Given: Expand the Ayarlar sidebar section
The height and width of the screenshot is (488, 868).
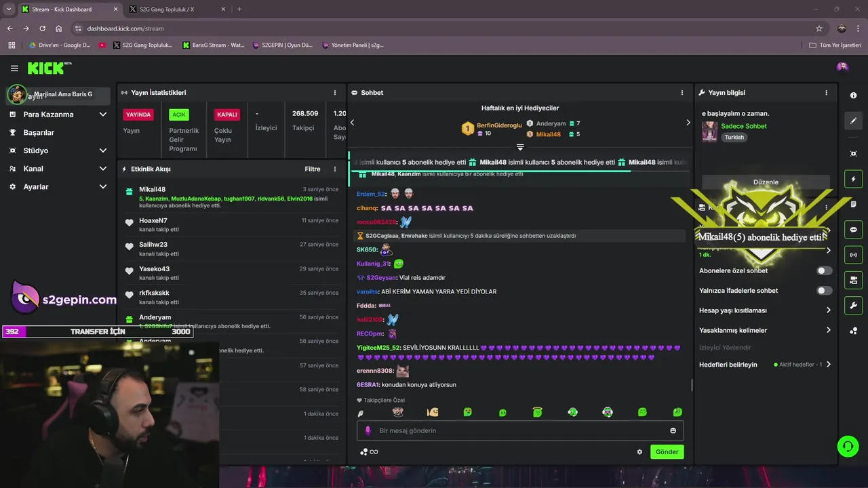Looking at the screenshot, I should (58, 187).
